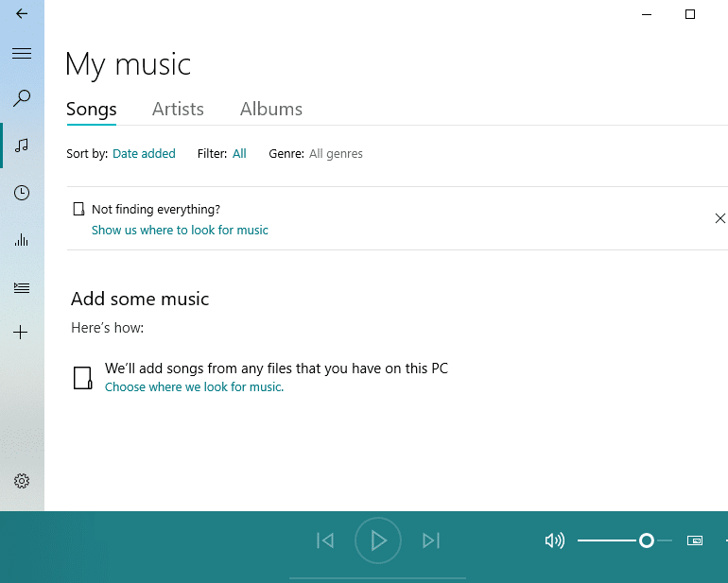The height and width of the screenshot is (583, 728).
Task: Open the Sort by Date added dropdown
Action: pos(144,154)
